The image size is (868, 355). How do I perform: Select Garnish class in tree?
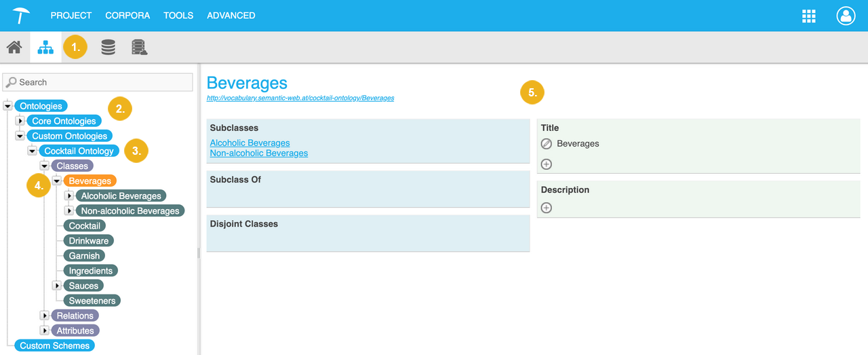[84, 256]
